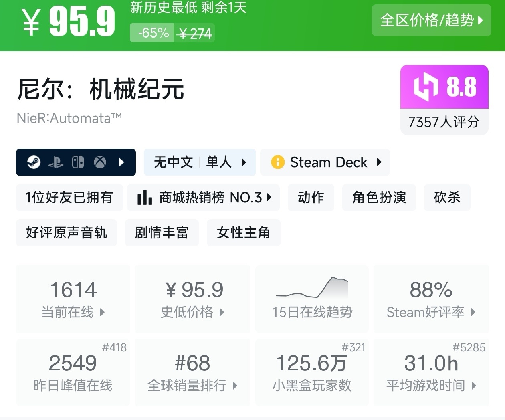The height and width of the screenshot is (420, 505).
Task: Click the 8.8 Heybox score badge
Action: point(444,87)
